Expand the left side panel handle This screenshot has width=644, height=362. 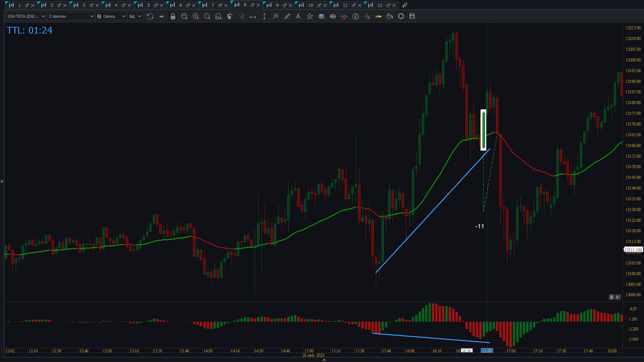coord(2,181)
